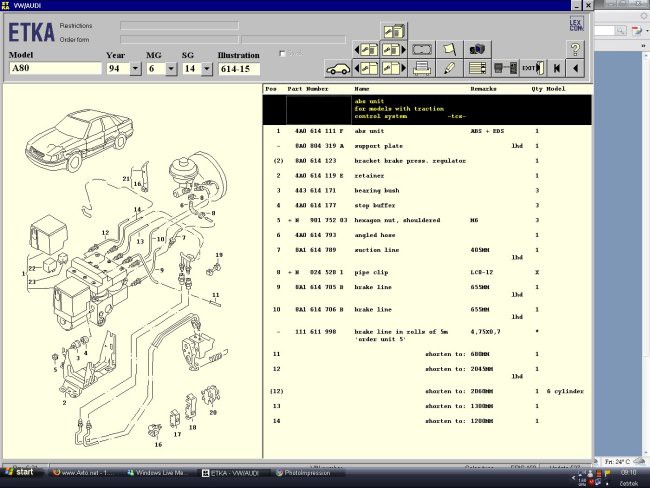Switch to ETKA - VW/AUDI taskbar item

point(233,473)
